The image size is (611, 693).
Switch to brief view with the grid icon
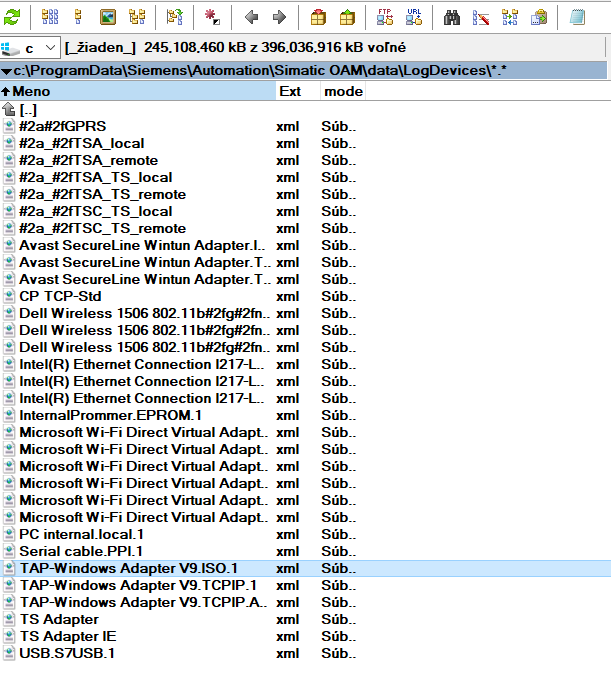coord(50,17)
